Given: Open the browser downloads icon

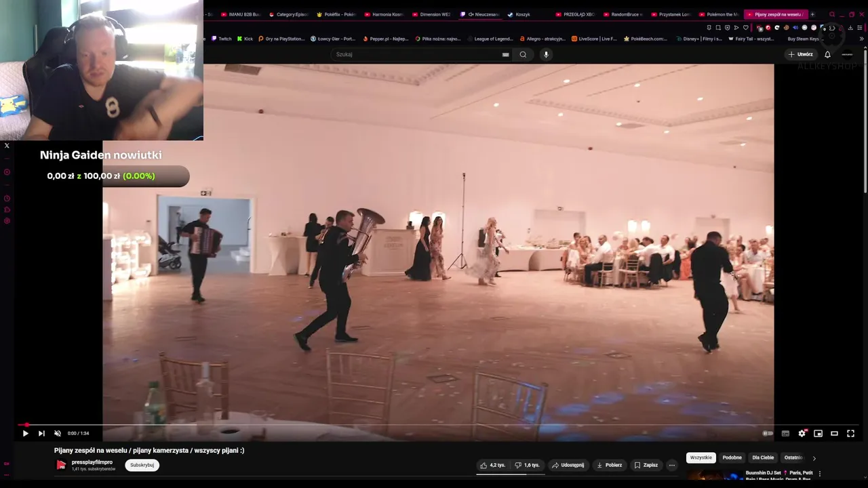Looking at the screenshot, I should coord(850,28).
